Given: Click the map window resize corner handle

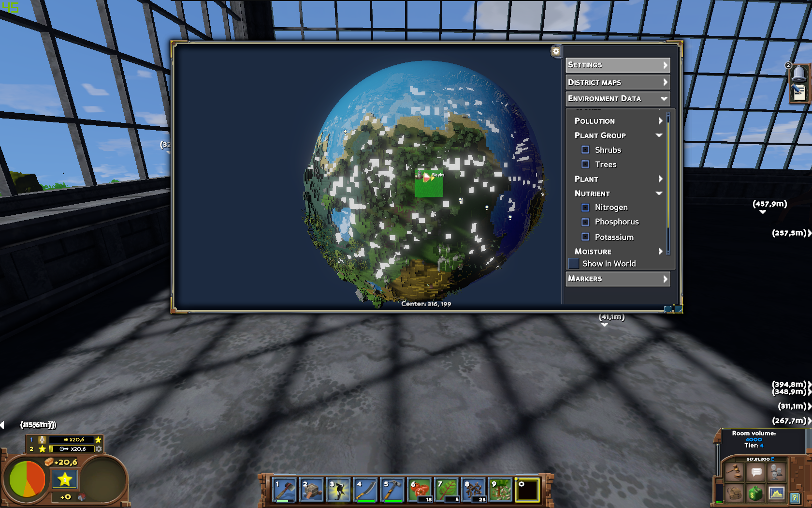Looking at the screenshot, I should coord(678,309).
